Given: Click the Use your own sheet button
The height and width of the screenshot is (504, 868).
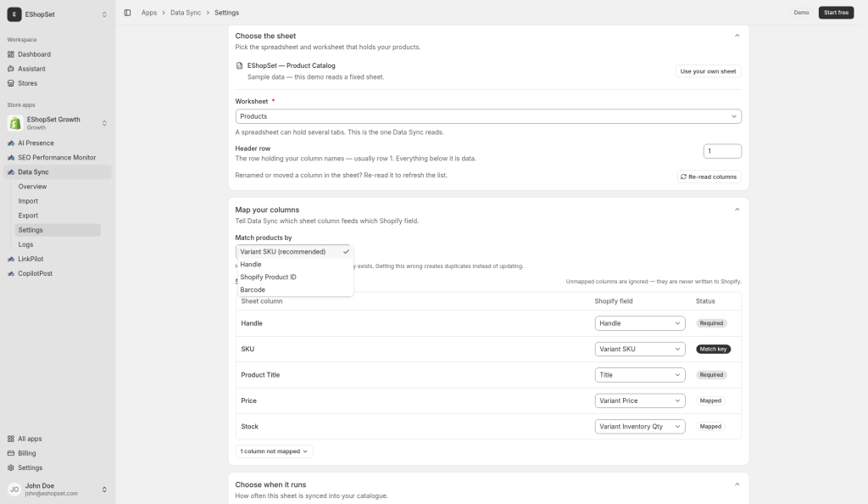Looking at the screenshot, I should 708,71.
